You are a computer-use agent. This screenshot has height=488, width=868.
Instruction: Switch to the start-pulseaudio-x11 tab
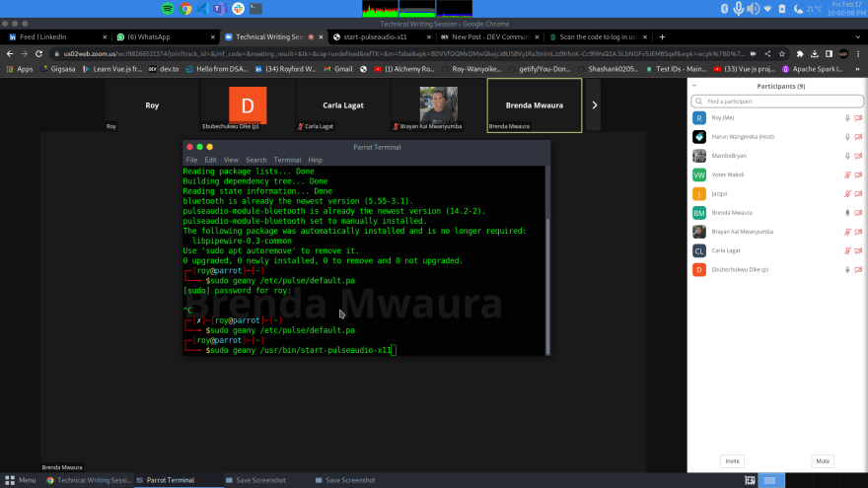pyautogui.click(x=375, y=37)
